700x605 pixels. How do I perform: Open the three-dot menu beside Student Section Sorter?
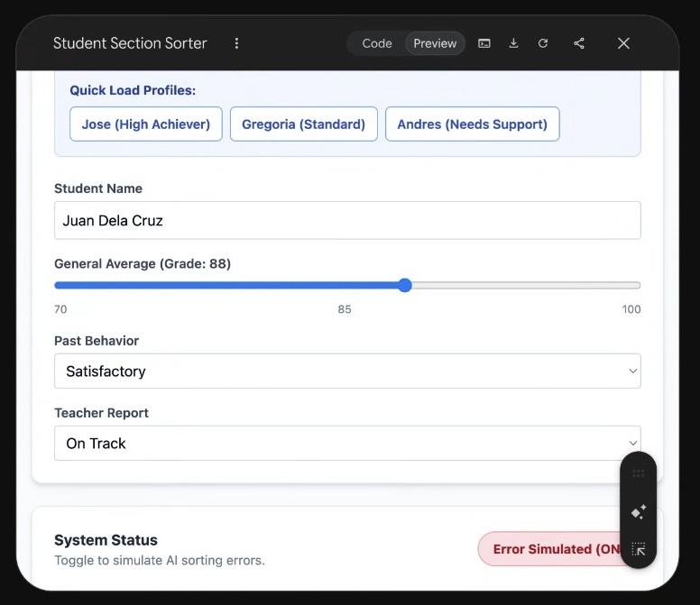(x=236, y=43)
